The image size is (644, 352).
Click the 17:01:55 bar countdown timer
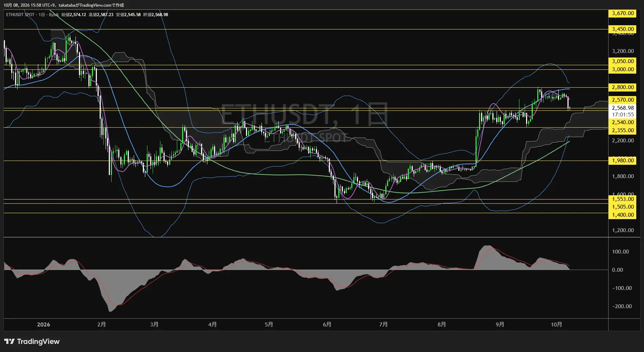[623, 115]
